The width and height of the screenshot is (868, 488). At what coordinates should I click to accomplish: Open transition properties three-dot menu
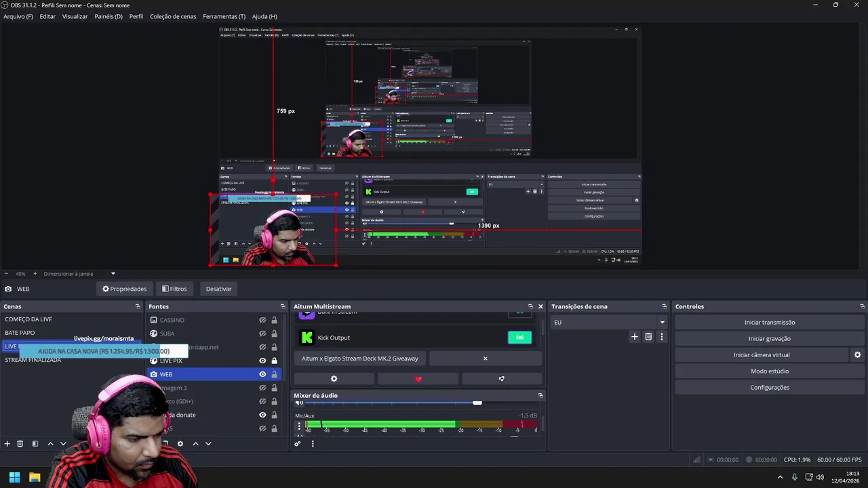click(662, 337)
